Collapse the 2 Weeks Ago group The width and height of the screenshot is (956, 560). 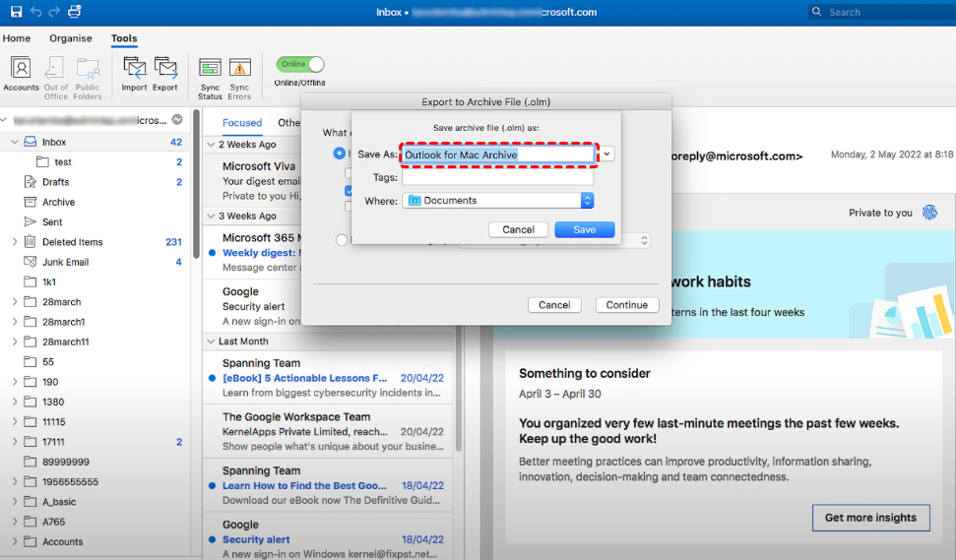(x=211, y=145)
